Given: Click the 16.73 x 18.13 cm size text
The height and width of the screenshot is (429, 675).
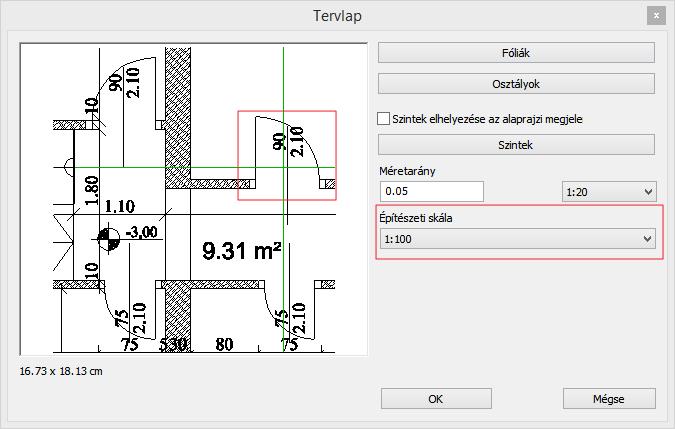Looking at the screenshot, I should 61,371.
